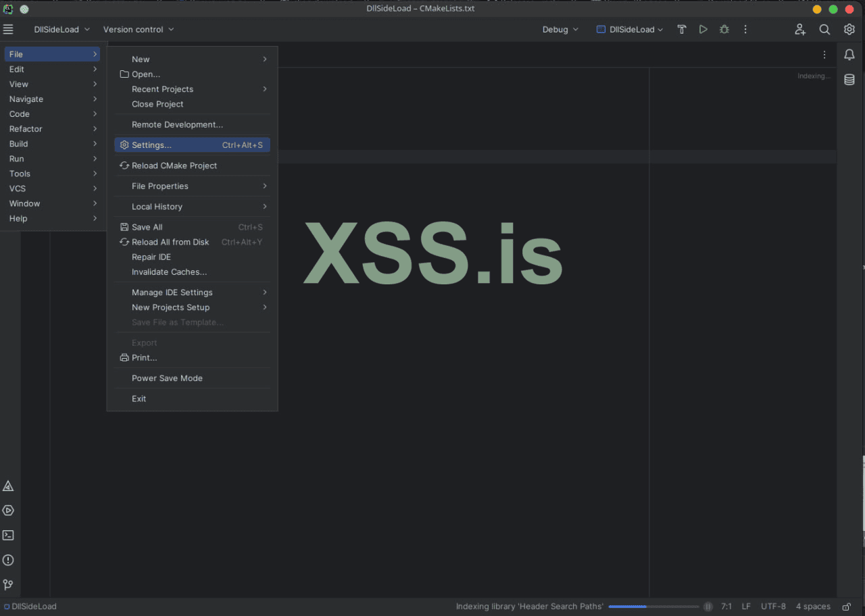Image resolution: width=865 pixels, height=616 pixels.
Task: Click the UTF-8 encoding in status bar
Action: [773, 607]
